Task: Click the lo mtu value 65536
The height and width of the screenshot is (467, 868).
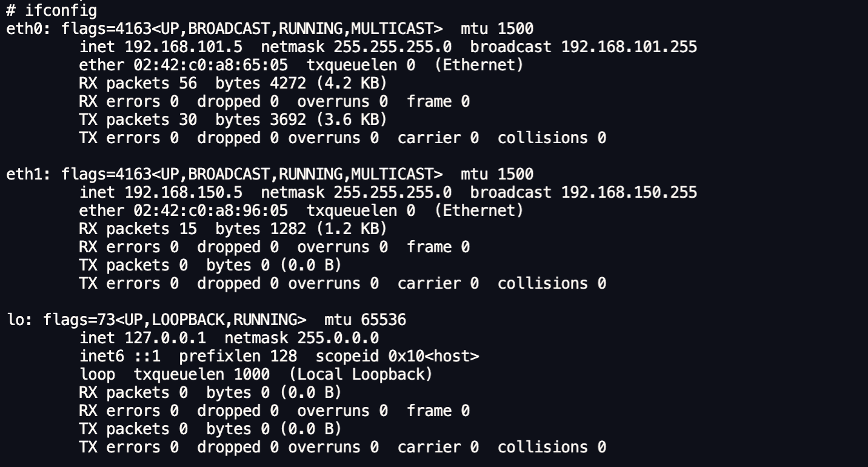Action: (383, 320)
